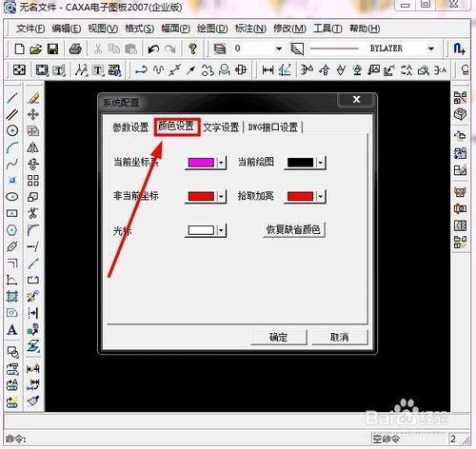Switch to the 文字设置 tab
Viewport: 476px width, 449px height.
coord(221,127)
